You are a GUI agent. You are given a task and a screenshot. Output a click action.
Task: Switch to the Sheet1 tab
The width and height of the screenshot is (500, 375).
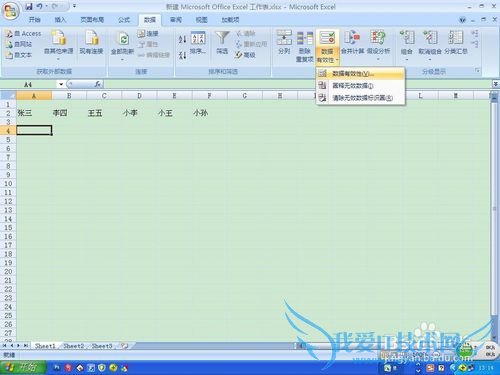(x=45, y=346)
